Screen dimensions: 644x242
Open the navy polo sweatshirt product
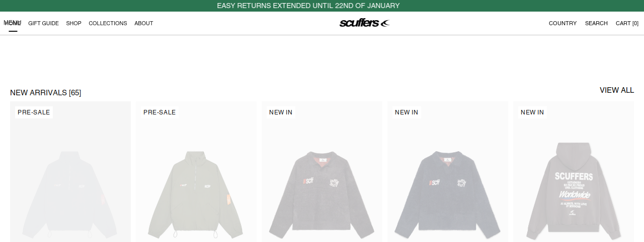point(448,172)
